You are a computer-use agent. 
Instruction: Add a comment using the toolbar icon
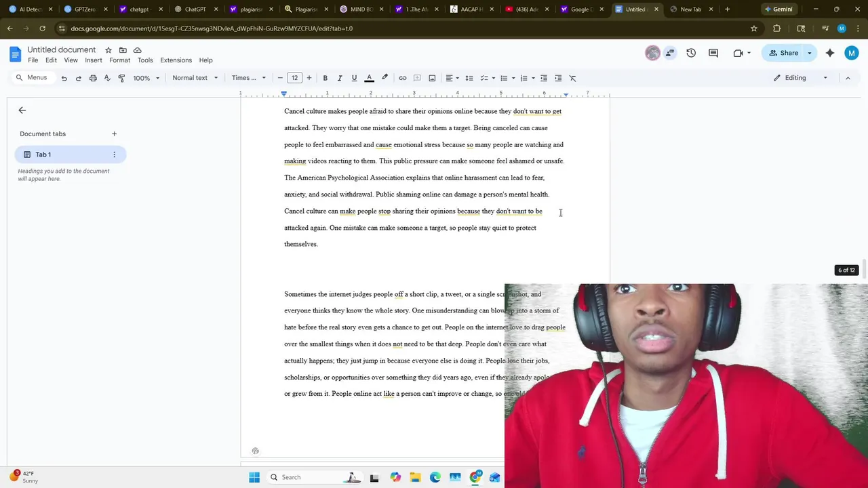tap(418, 78)
